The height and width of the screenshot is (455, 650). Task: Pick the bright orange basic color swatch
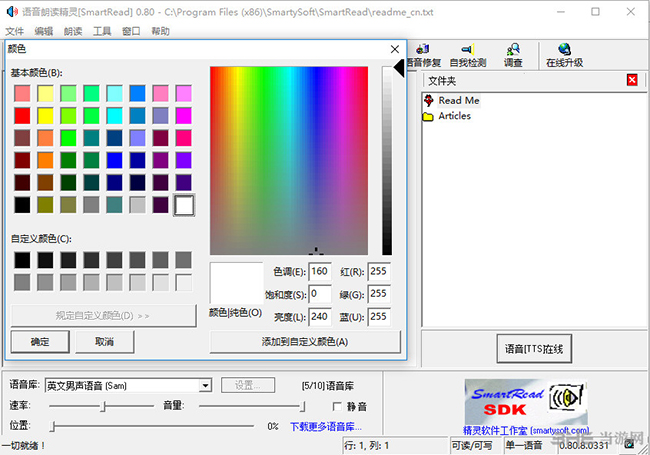45,160
